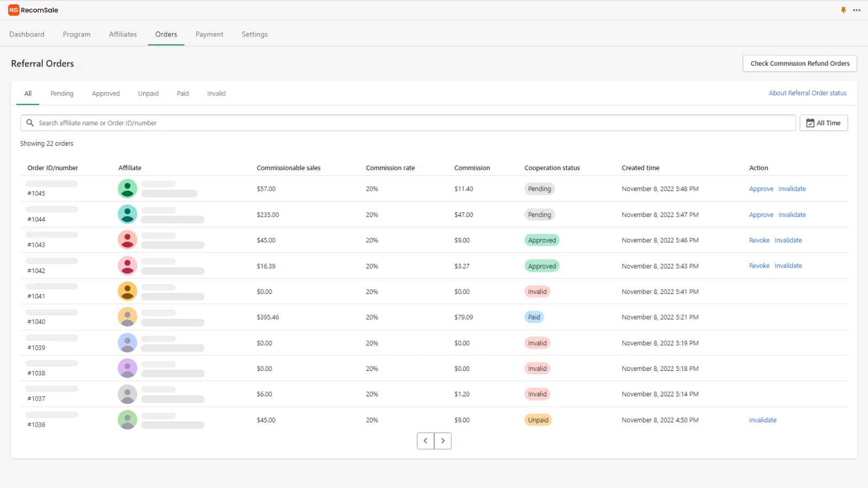Screen dimensions: 868x488
Task: Open the Payment tab
Action: point(209,34)
